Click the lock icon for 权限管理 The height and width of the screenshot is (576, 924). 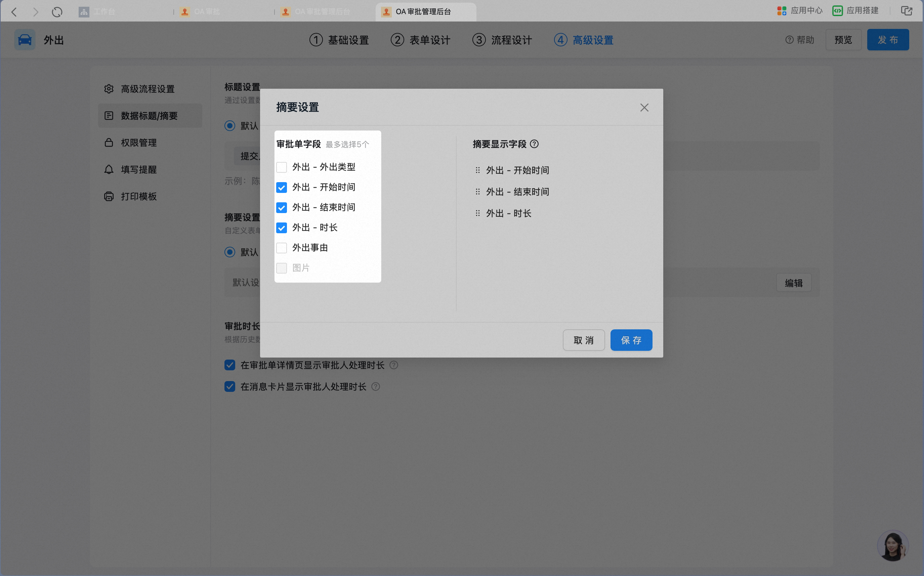109,142
